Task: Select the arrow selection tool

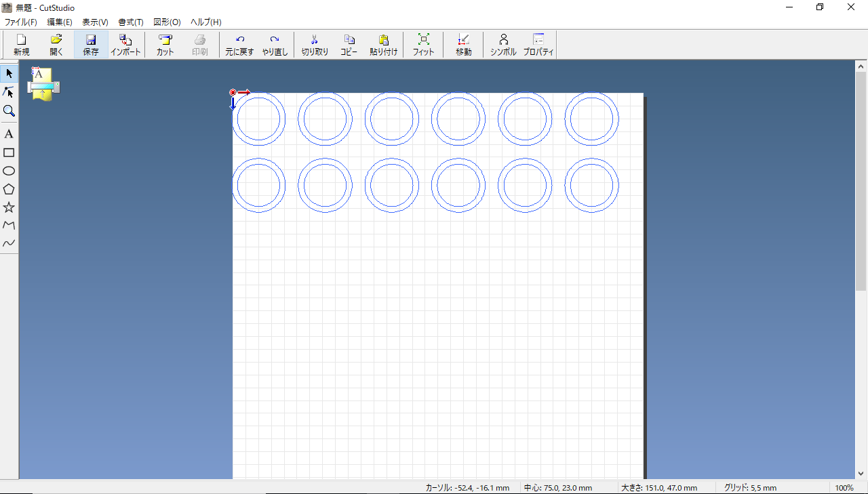Action: click(x=9, y=73)
